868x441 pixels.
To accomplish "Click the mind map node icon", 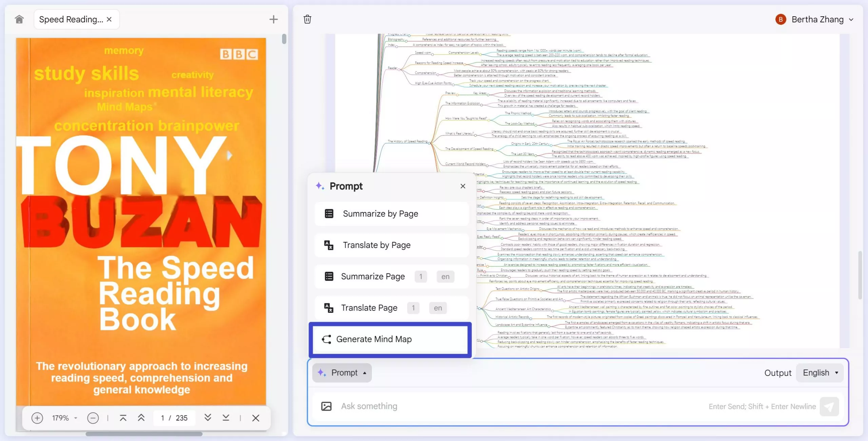I will [x=327, y=339].
